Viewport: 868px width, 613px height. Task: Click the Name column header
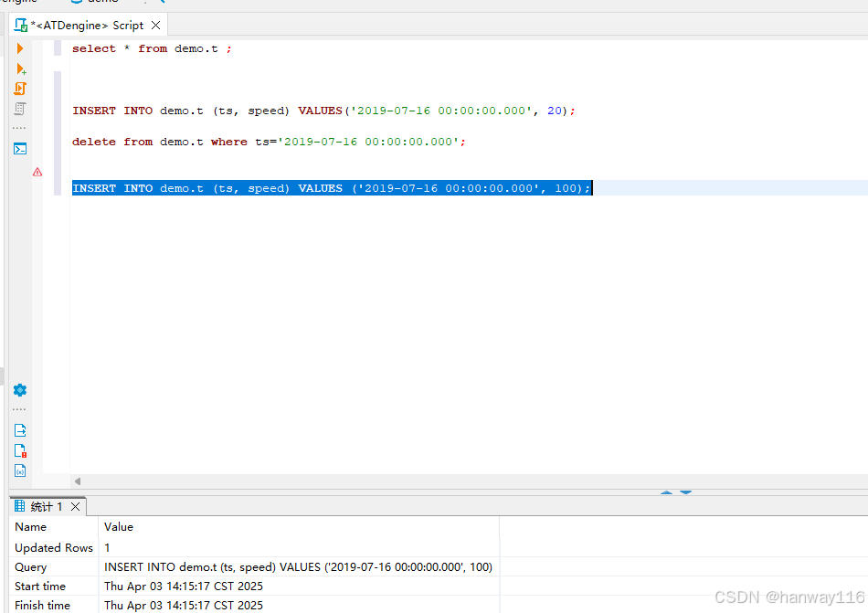coord(31,527)
